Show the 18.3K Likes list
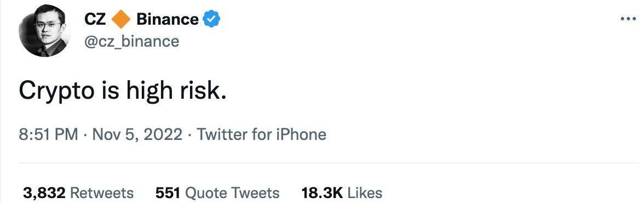This screenshot has height=203, width=644. pyautogui.click(x=342, y=193)
